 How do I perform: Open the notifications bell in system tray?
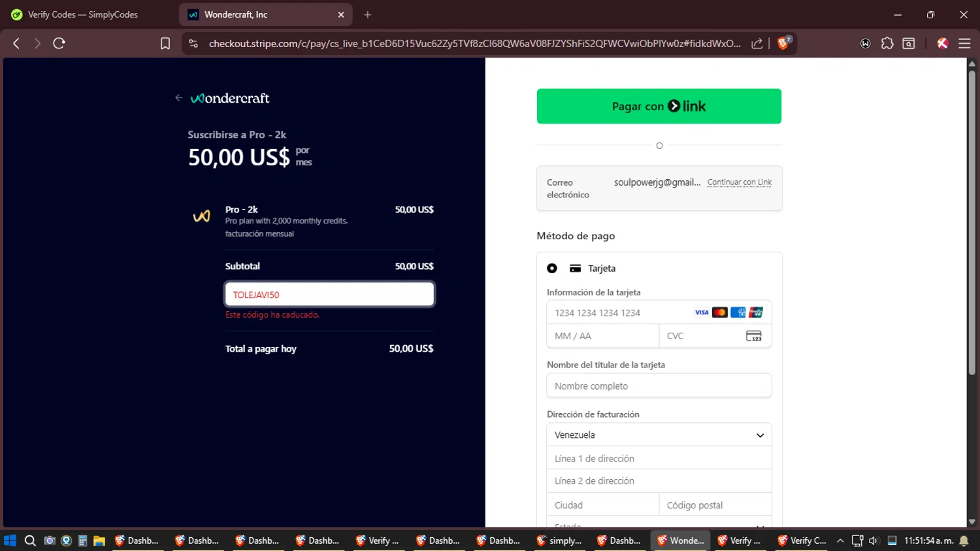coord(964,541)
